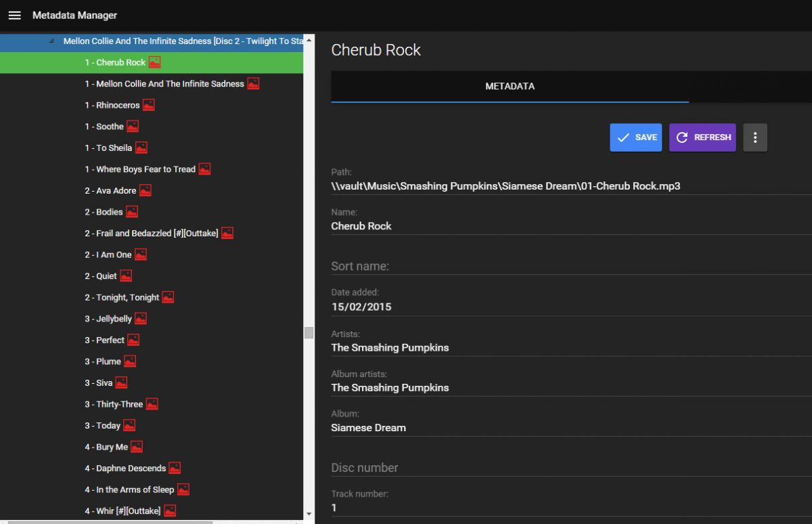
Task: Click the image icon beside Daphne Descends
Action: click(x=175, y=468)
